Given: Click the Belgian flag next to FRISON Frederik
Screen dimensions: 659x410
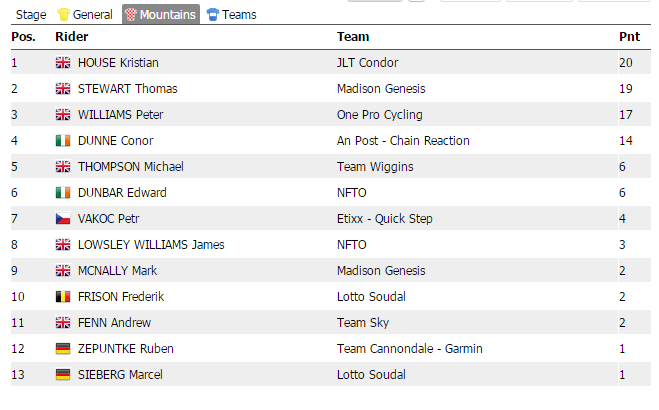Looking at the screenshot, I should click(62, 297).
